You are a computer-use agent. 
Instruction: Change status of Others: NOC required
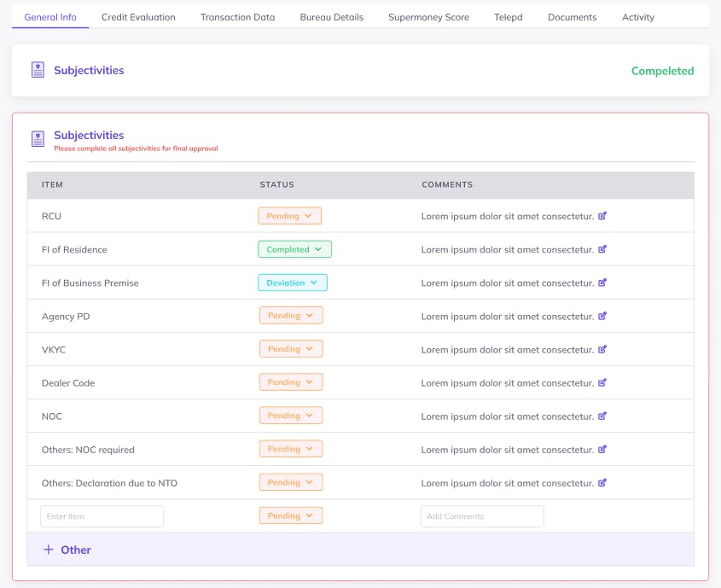291,449
